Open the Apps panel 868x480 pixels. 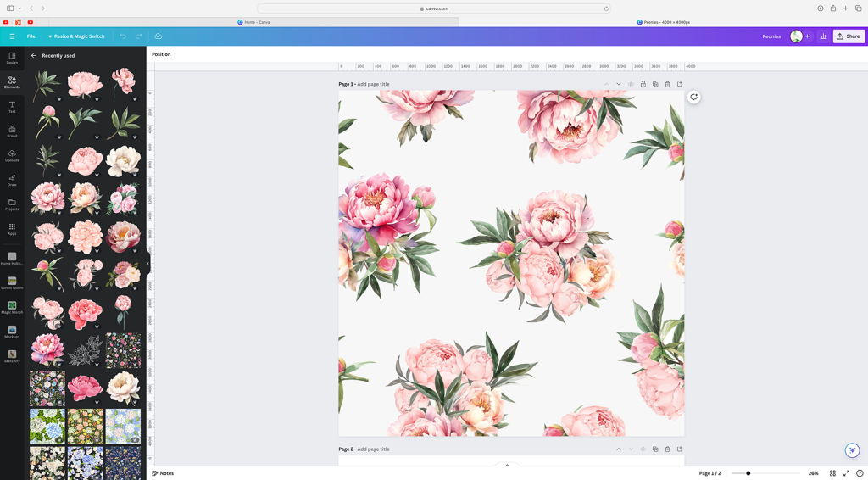coord(12,229)
